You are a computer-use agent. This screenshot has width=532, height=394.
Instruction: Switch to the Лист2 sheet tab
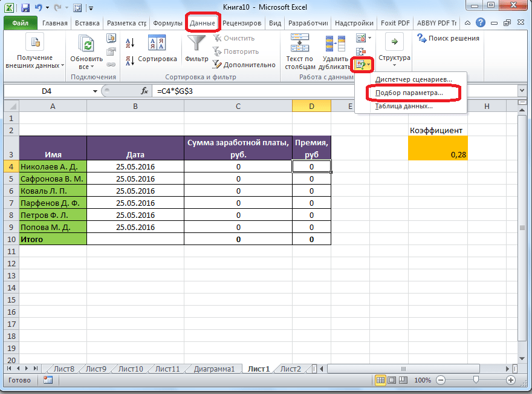pyautogui.click(x=290, y=369)
